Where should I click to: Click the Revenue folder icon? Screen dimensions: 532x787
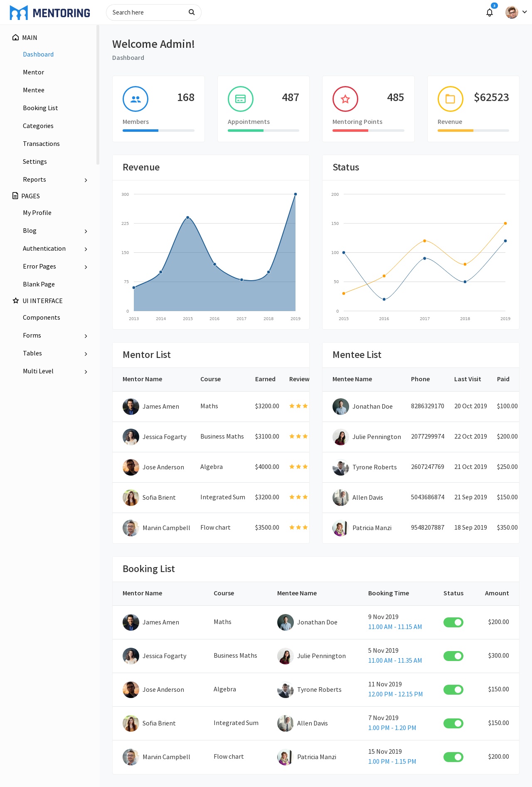coord(451,99)
